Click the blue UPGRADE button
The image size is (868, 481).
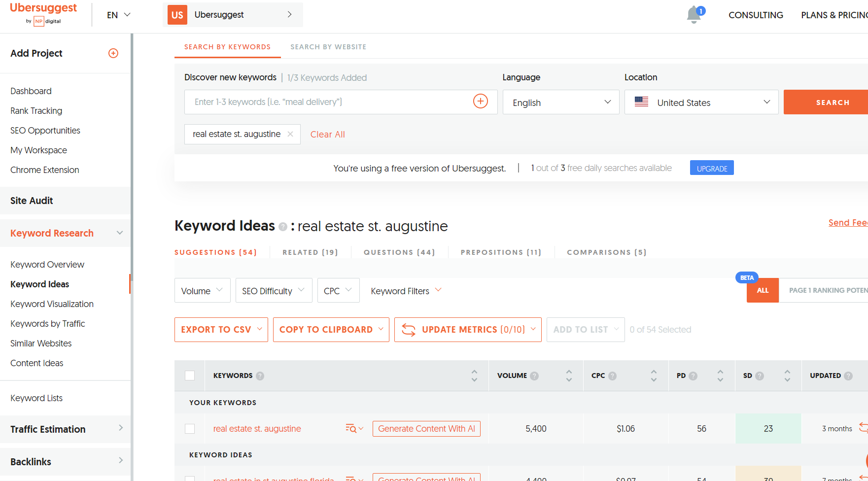point(712,168)
